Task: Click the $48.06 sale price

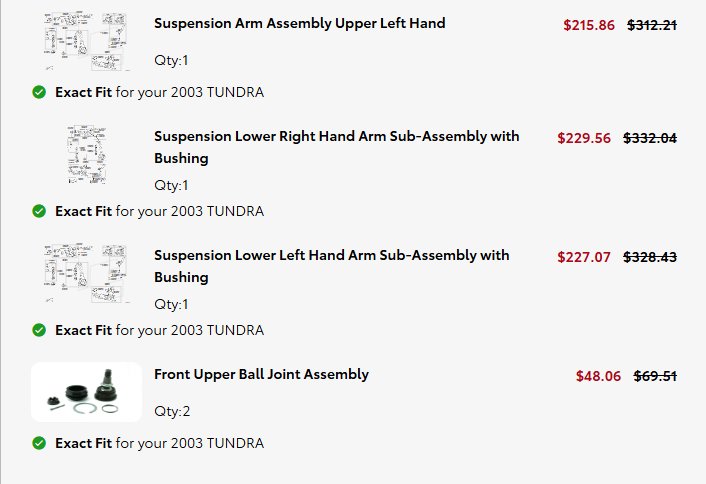Action: point(598,376)
